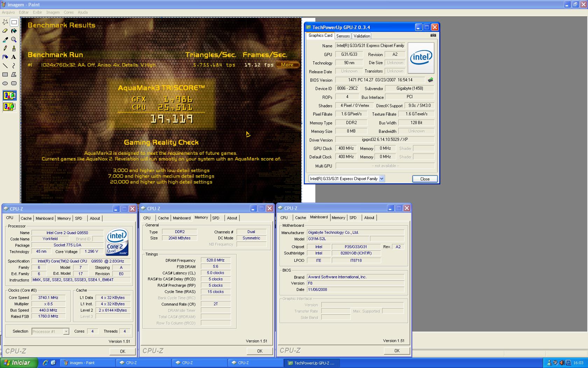The width and height of the screenshot is (588, 368).
Task: Select the Text tool (letter A)
Action: 14,57
